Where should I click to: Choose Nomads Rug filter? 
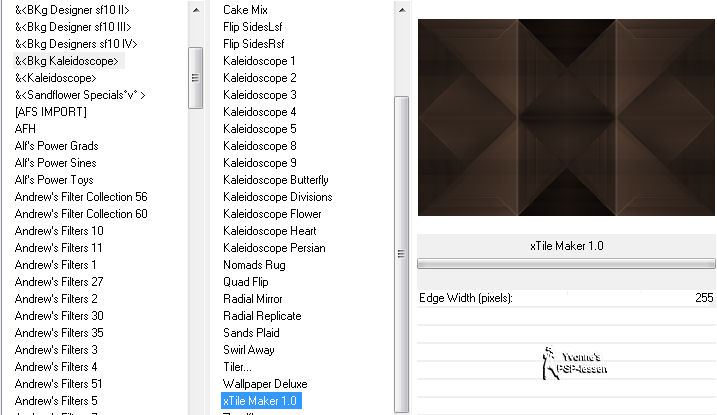click(254, 265)
